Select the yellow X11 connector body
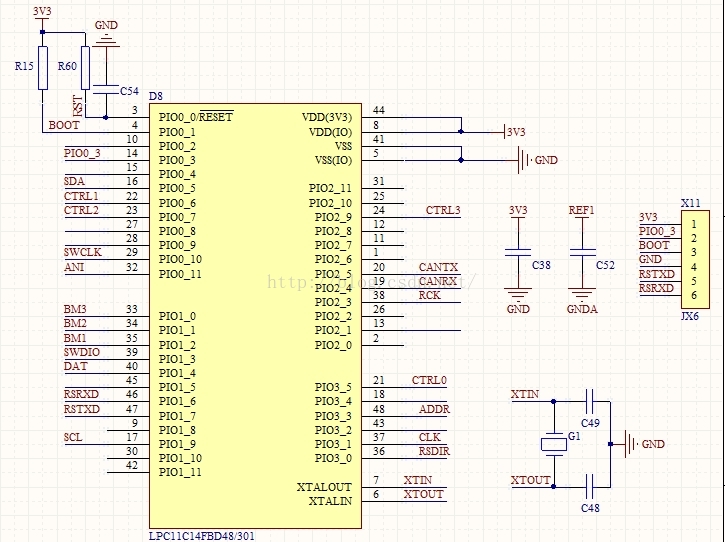 tap(695, 259)
